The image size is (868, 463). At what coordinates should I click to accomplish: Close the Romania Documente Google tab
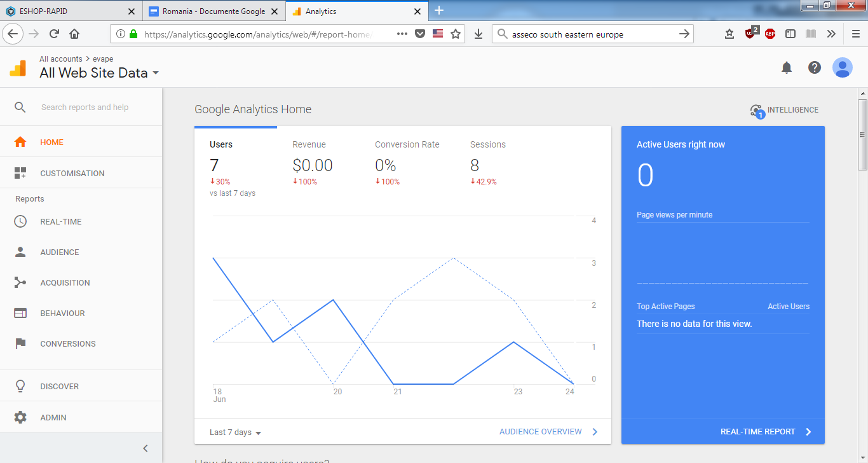click(x=274, y=11)
